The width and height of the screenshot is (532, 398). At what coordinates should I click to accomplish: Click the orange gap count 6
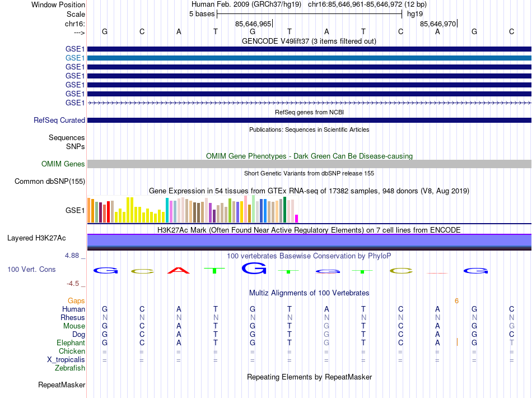click(x=456, y=301)
